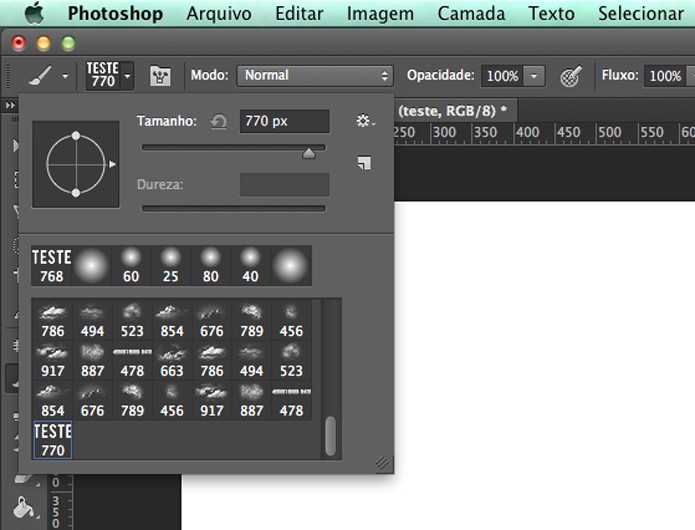The height and width of the screenshot is (530, 695).
Task: Open the brush picker gear menu
Action: (x=365, y=121)
